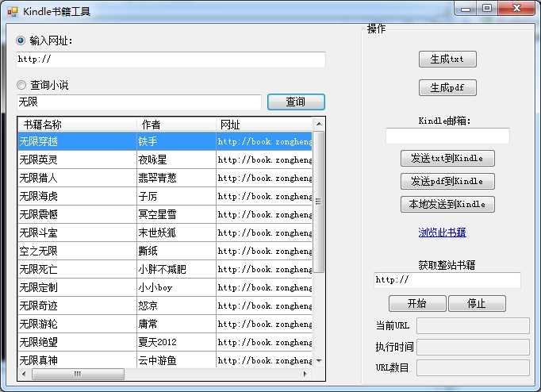Click author cell 翡翠青葱

[177, 178]
